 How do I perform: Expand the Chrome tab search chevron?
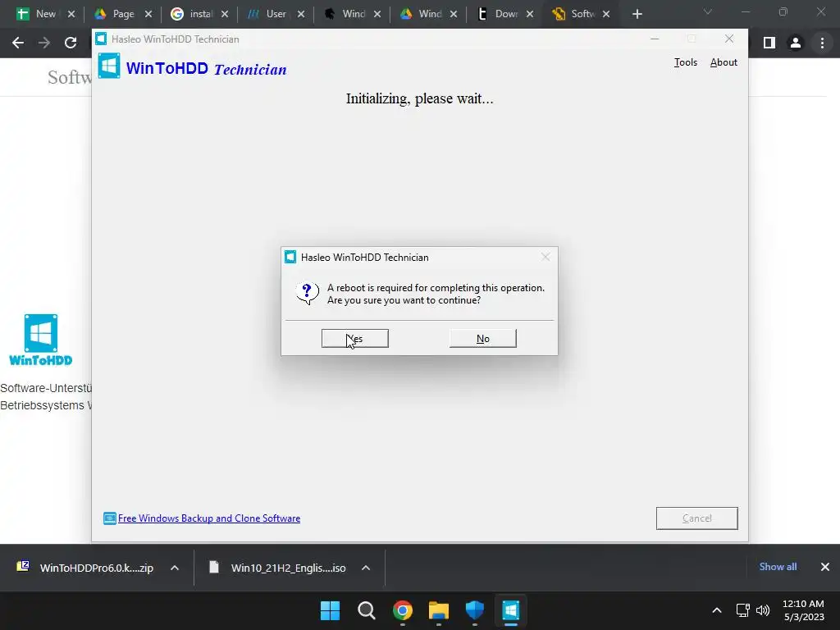(708, 11)
